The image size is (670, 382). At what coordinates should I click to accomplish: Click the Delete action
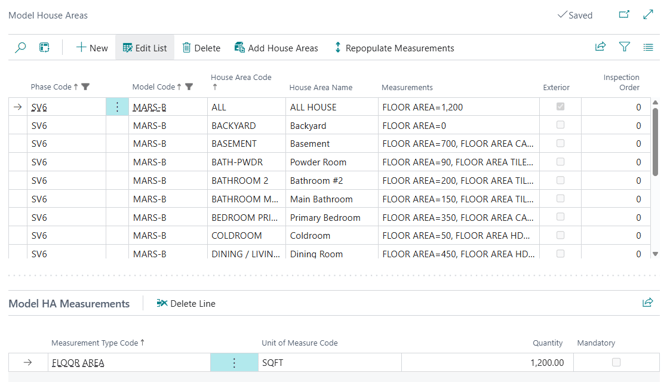click(x=201, y=48)
